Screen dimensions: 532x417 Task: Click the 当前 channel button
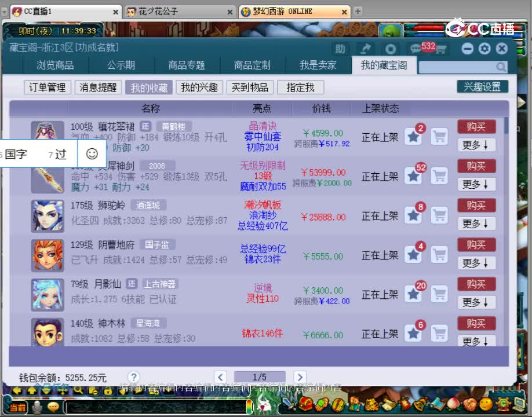[17, 407]
